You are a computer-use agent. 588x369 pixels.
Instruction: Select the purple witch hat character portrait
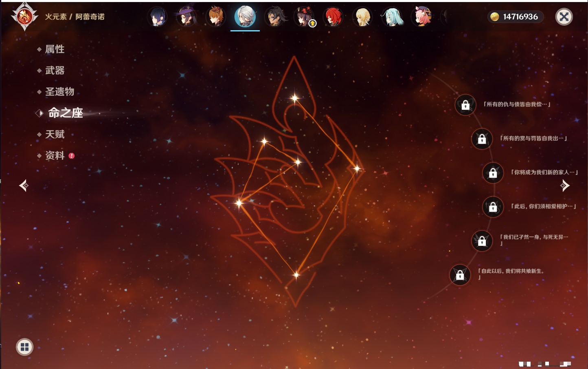(x=186, y=17)
